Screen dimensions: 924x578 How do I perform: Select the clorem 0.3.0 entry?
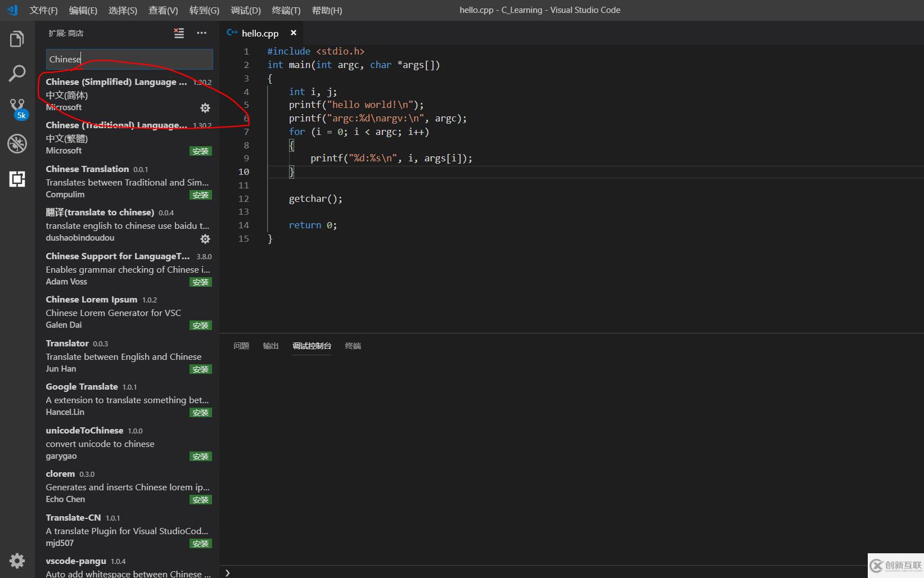pos(127,486)
